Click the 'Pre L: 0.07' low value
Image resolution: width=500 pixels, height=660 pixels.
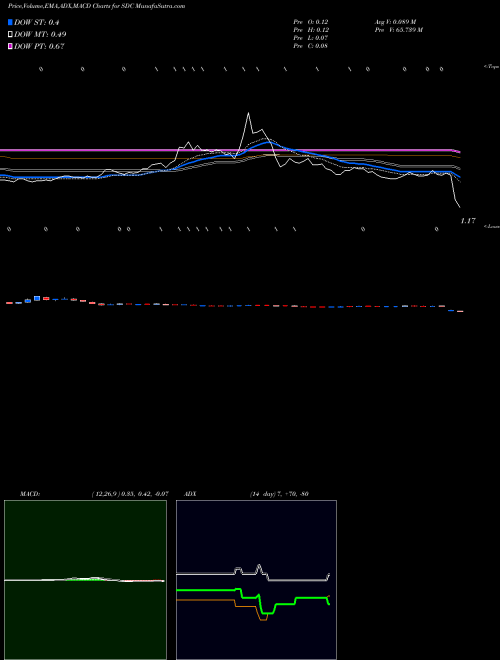311,38
